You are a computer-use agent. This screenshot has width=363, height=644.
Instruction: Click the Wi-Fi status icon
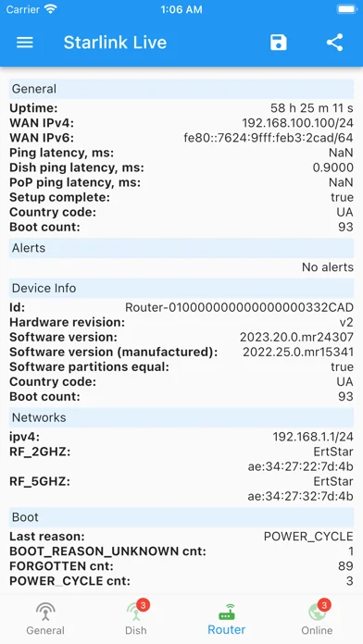point(51,9)
